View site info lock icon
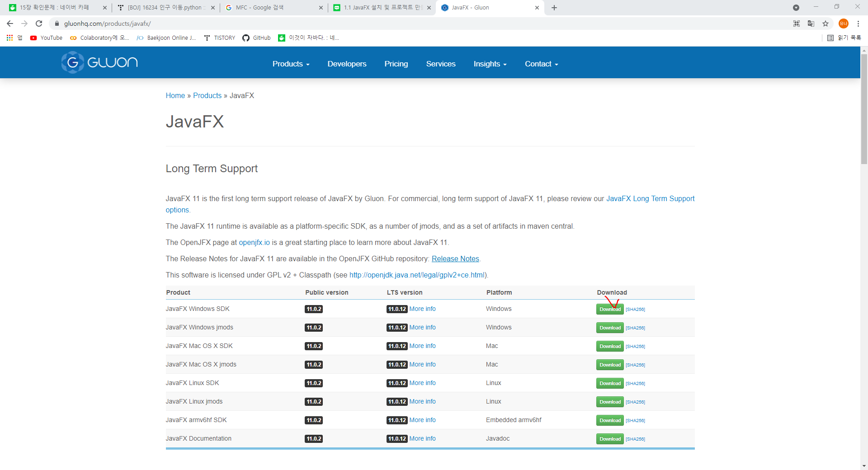The width and height of the screenshot is (868, 470). 57,23
